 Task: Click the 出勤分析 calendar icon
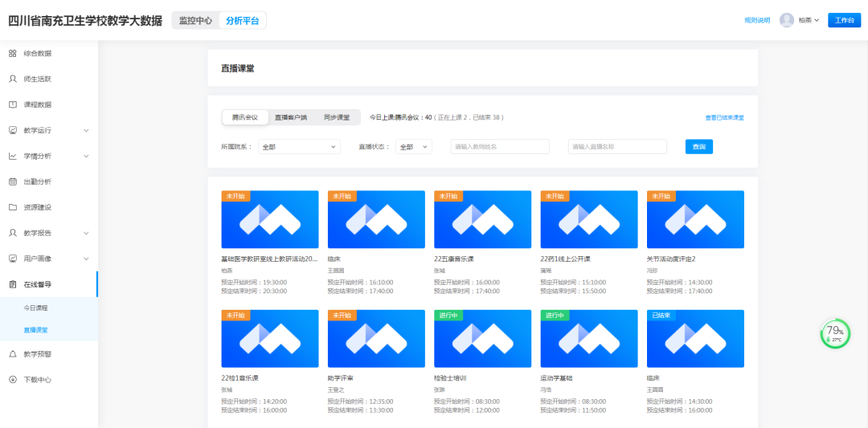13,181
